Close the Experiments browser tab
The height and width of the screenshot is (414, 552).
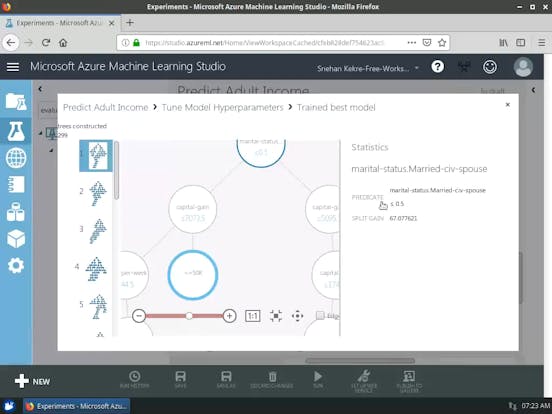tap(112, 23)
